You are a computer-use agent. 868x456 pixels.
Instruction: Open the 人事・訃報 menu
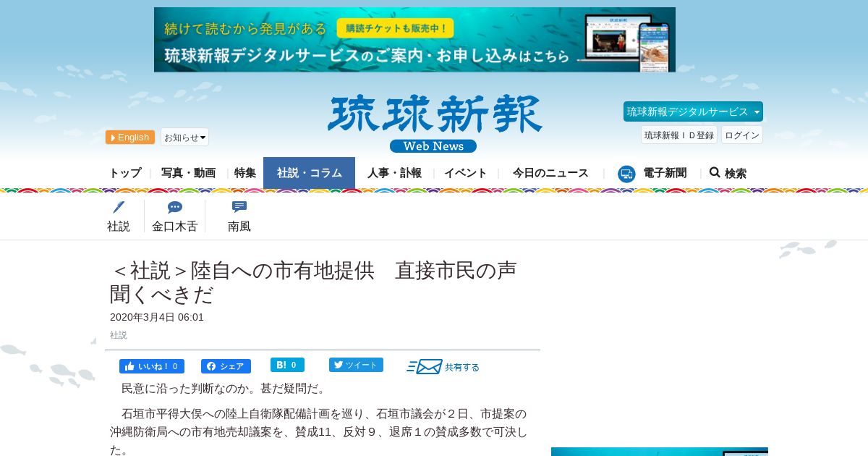click(394, 173)
